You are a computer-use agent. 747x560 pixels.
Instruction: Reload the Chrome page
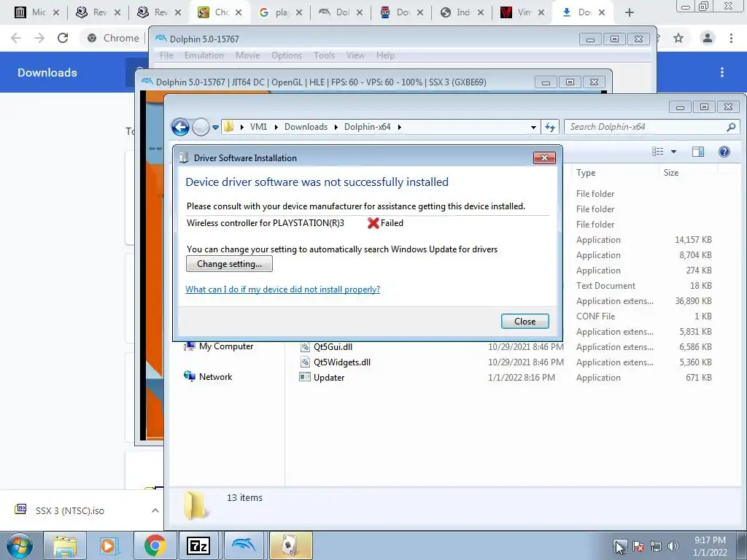[x=63, y=38]
